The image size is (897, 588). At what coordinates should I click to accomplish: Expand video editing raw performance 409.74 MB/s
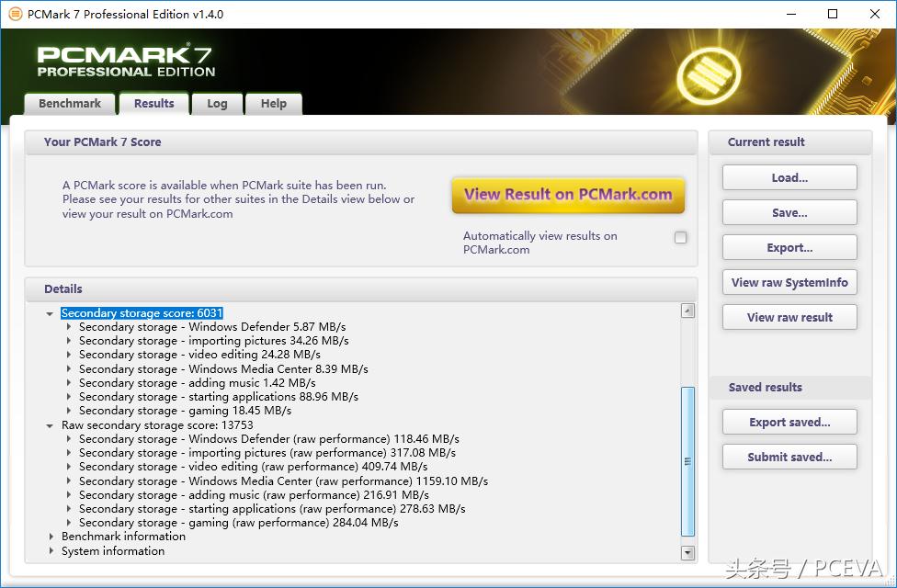[x=69, y=467]
